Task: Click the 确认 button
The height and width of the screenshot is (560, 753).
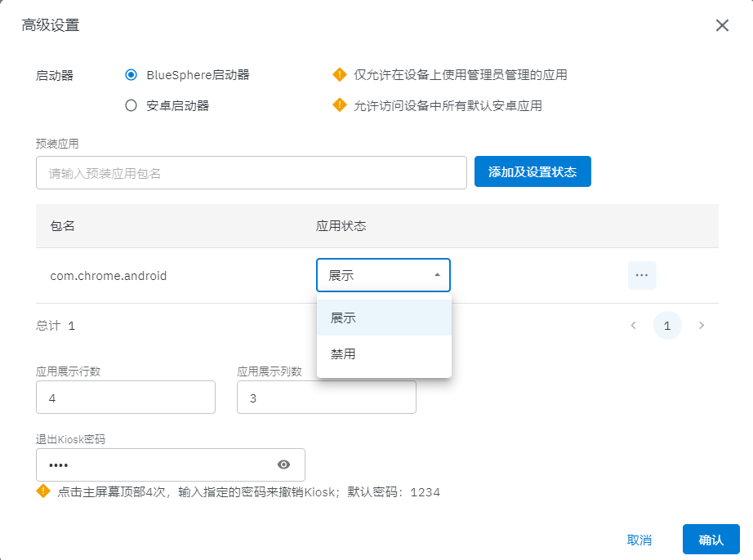Action: [x=711, y=540]
